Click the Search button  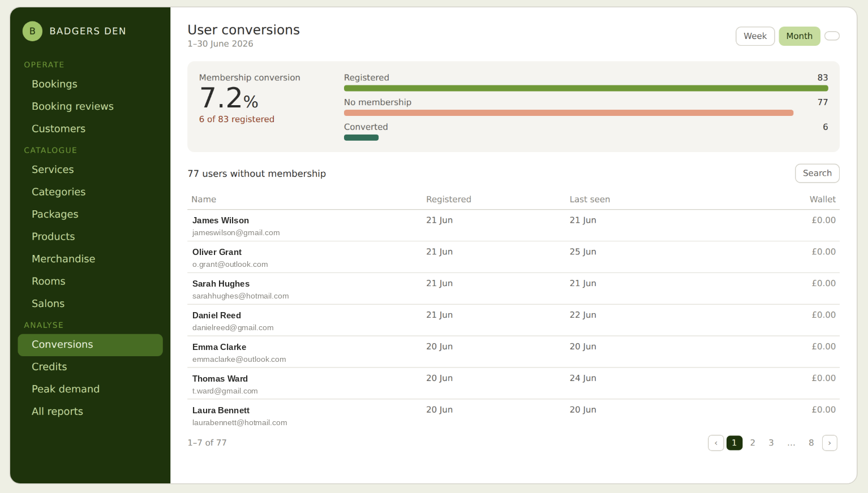pyautogui.click(x=817, y=174)
